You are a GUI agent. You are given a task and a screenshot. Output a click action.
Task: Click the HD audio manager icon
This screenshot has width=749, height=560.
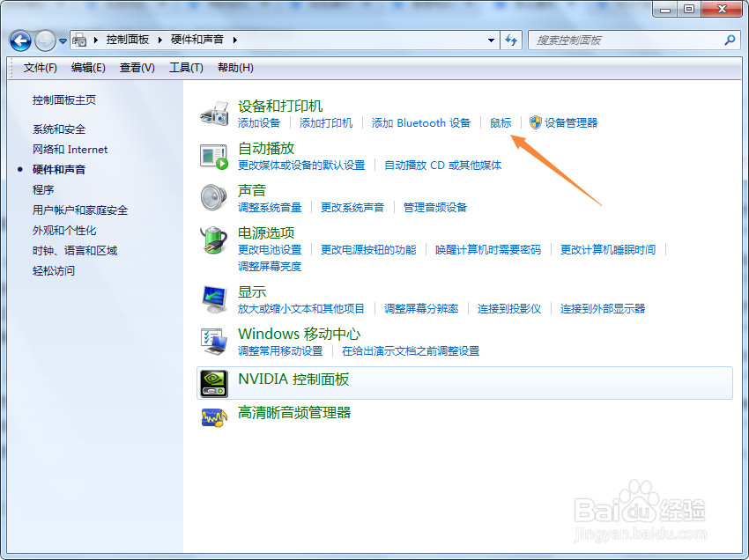(x=214, y=417)
